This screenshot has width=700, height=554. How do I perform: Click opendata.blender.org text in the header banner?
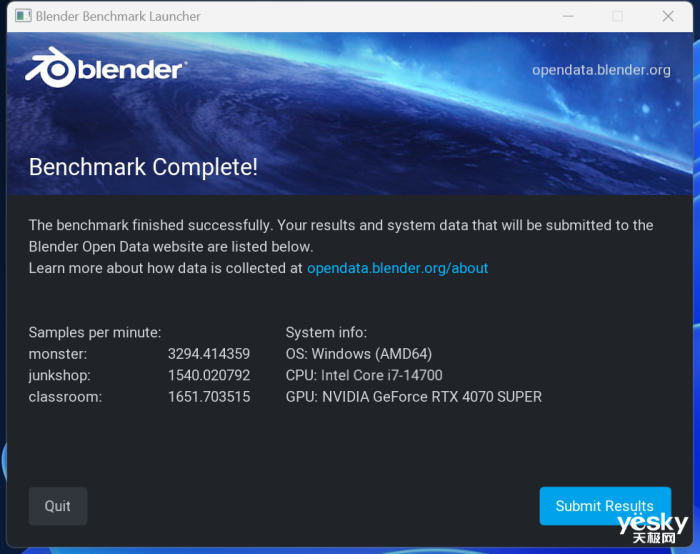pos(600,70)
